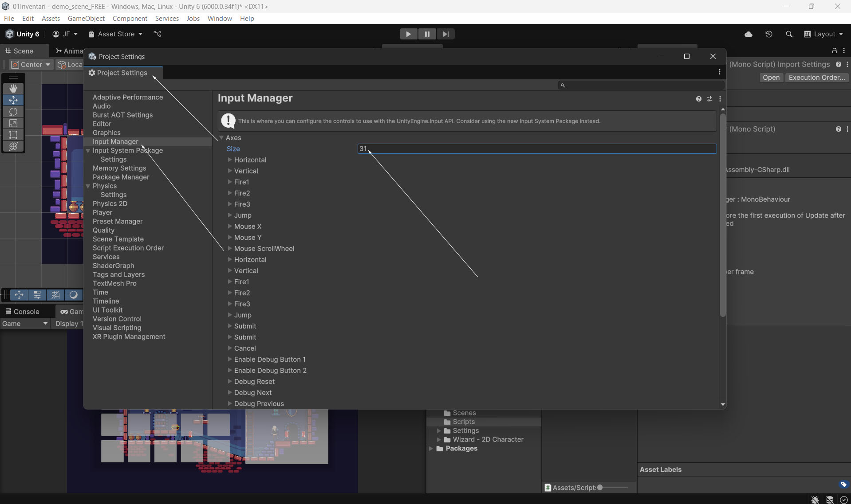Open the Undo History icon
The image size is (851, 504).
tap(769, 34)
